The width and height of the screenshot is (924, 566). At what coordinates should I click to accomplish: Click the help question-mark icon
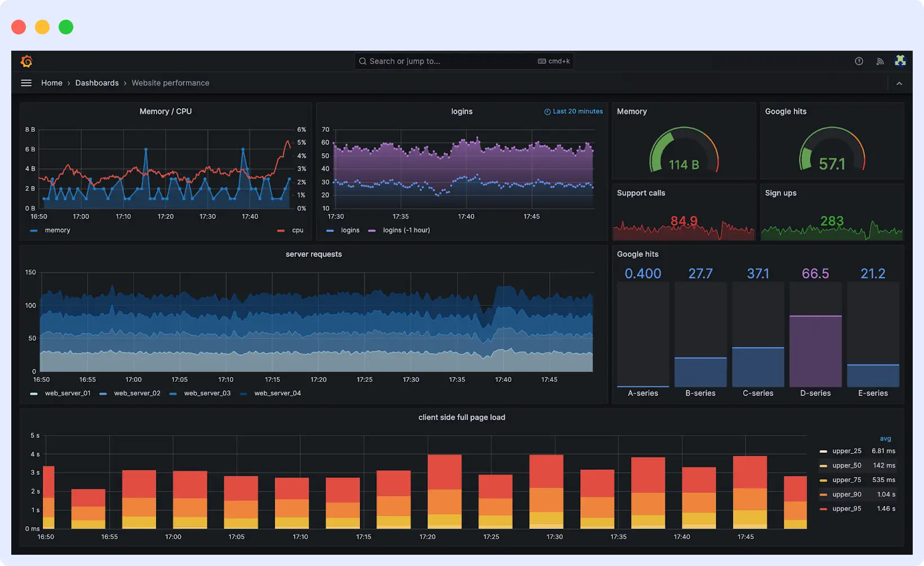click(859, 61)
